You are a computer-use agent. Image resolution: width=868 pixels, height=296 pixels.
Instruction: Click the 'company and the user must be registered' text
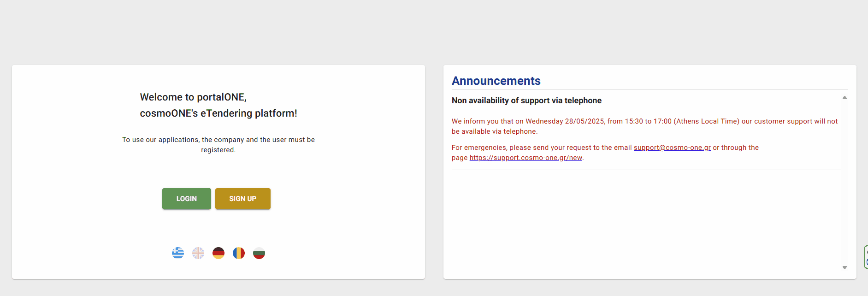click(218, 145)
